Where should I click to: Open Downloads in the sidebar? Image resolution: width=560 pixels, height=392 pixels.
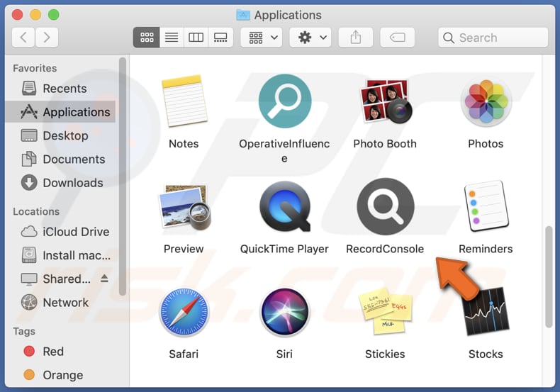pos(60,183)
